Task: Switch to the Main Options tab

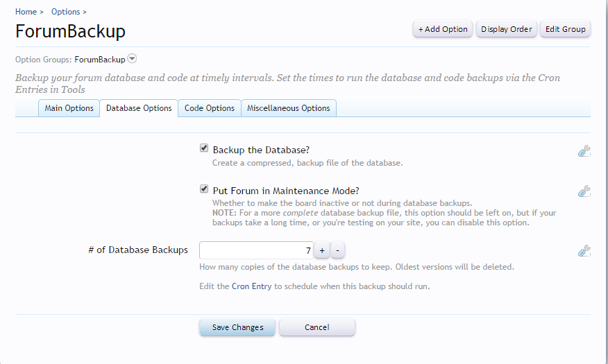Action: [69, 108]
